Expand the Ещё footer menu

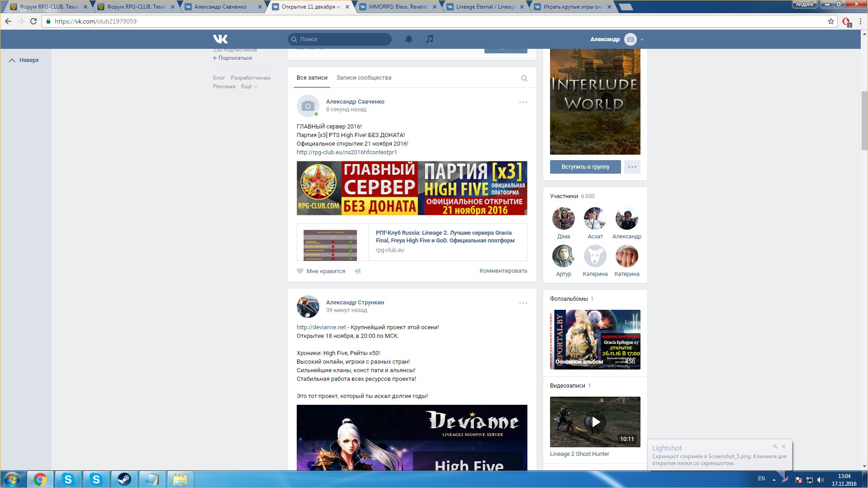click(x=249, y=86)
